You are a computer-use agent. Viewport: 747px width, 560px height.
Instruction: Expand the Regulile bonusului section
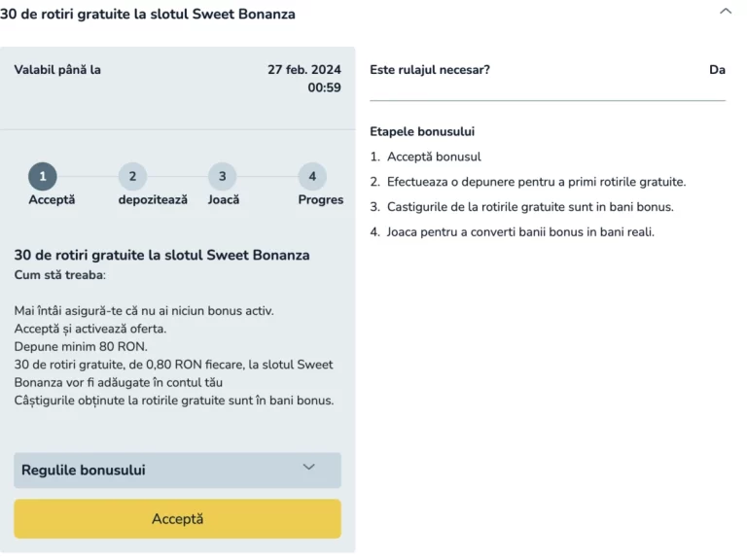pos(177,470)
